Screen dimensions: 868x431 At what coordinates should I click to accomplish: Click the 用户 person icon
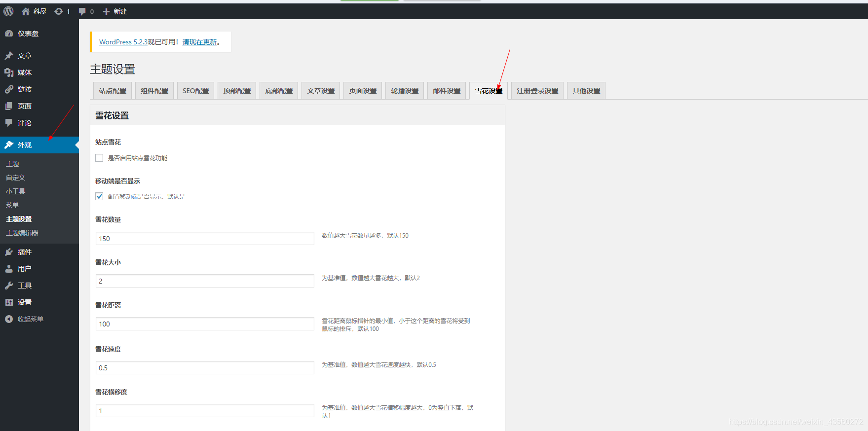point(9,269)
